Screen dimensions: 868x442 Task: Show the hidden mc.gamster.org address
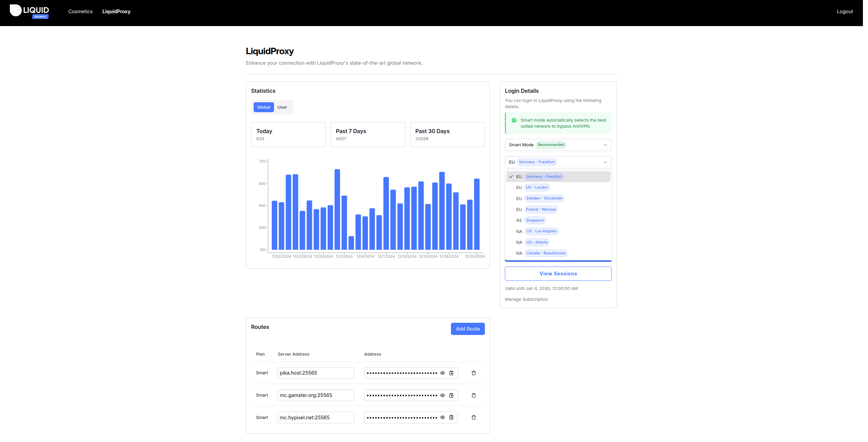pyautogui.click(x=442, y=395)
